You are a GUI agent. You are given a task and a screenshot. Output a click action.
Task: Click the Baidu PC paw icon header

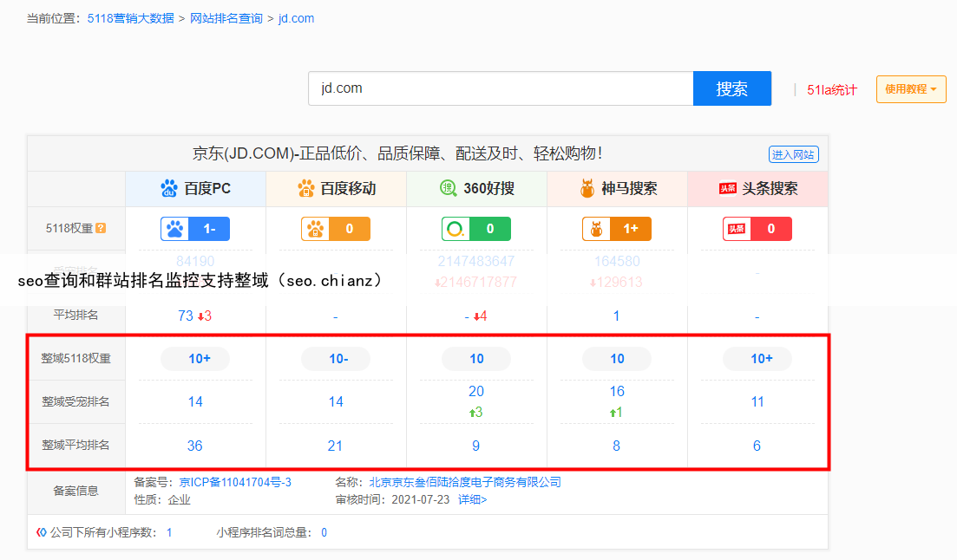169,188
